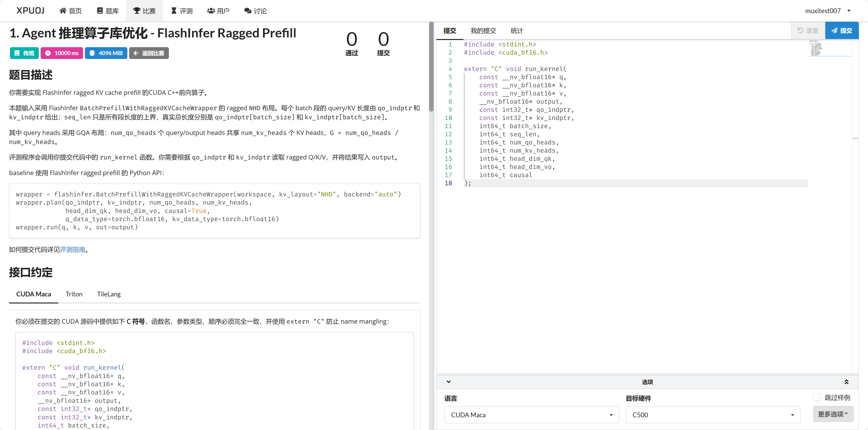Click the 接口约定 heading

click(31, 272)
